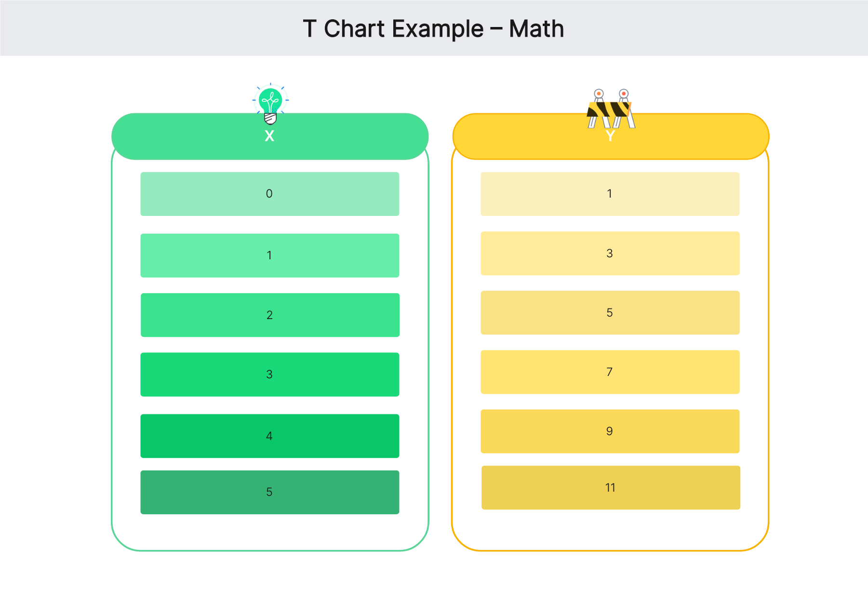Click the gray title banner background
This screenshot has width=868, height=602.
point(145,28)
